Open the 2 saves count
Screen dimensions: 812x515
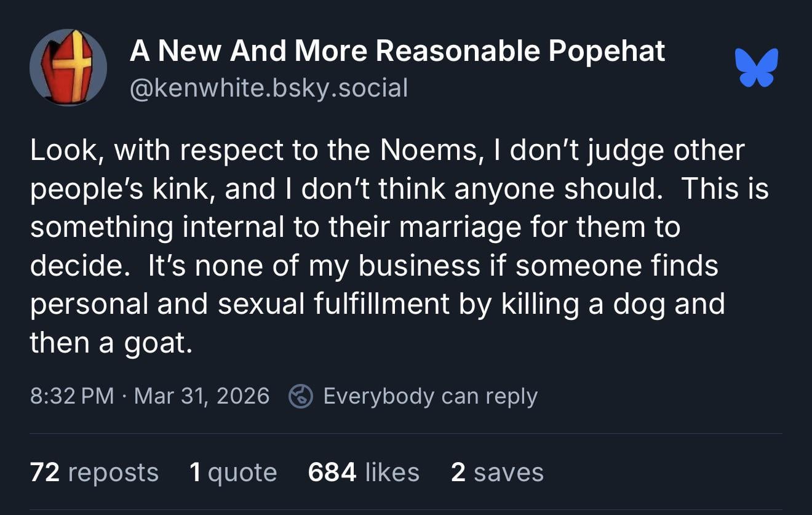coord(497,473)
